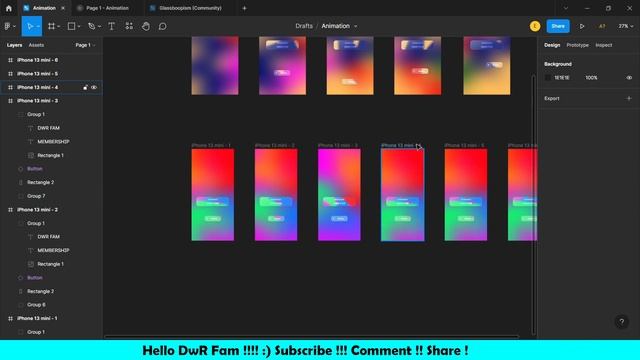Open the Frame tool options dropdown arrow
The width and height of the screenshot is (640, 360).
(x=59, y=27)
